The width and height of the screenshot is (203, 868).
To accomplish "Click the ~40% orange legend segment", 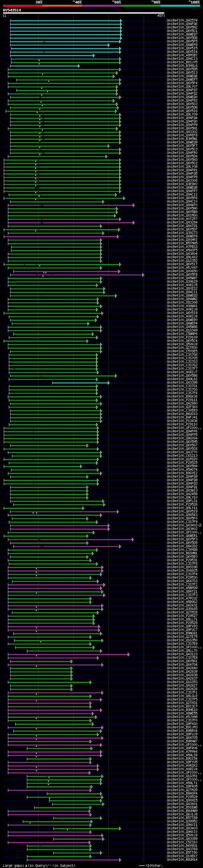I will [62, 6].
